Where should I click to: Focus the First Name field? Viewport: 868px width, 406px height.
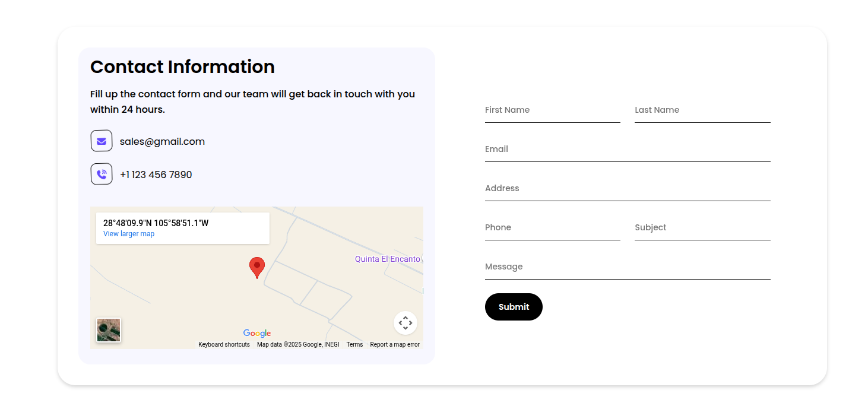552,110
